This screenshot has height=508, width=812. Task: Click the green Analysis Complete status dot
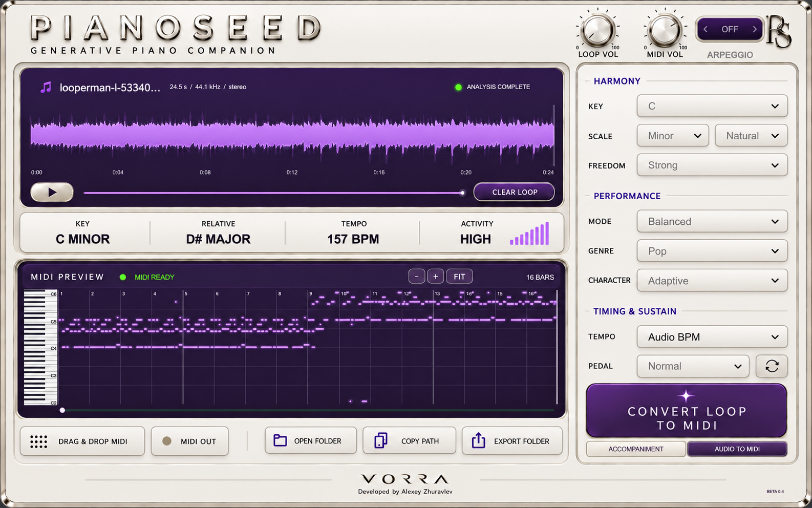[458, 87]
